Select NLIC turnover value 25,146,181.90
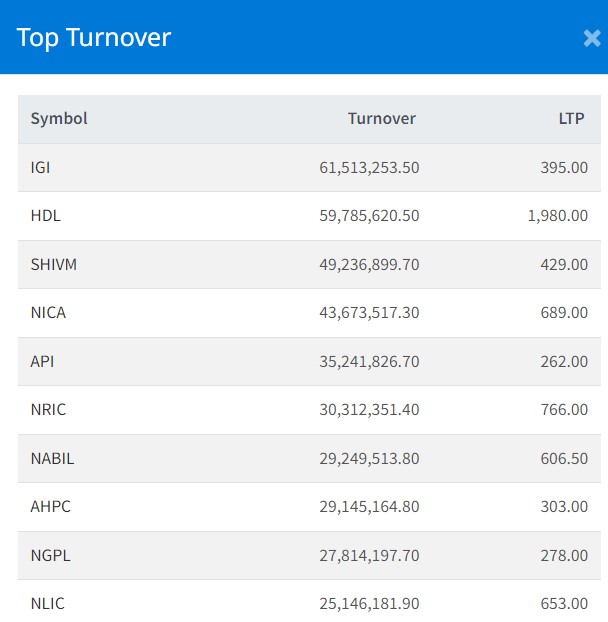Screen dimensions: 608x622 369,604
